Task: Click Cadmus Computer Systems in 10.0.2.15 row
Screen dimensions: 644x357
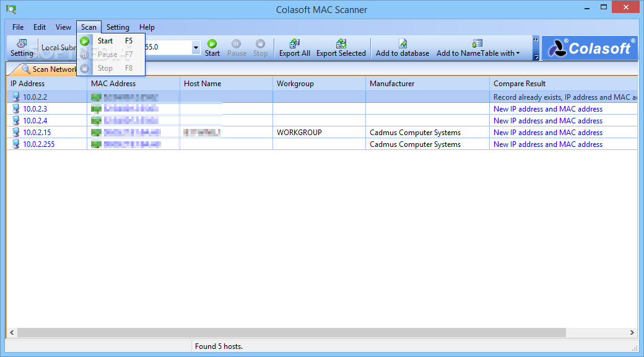Action: click(416, 133)
